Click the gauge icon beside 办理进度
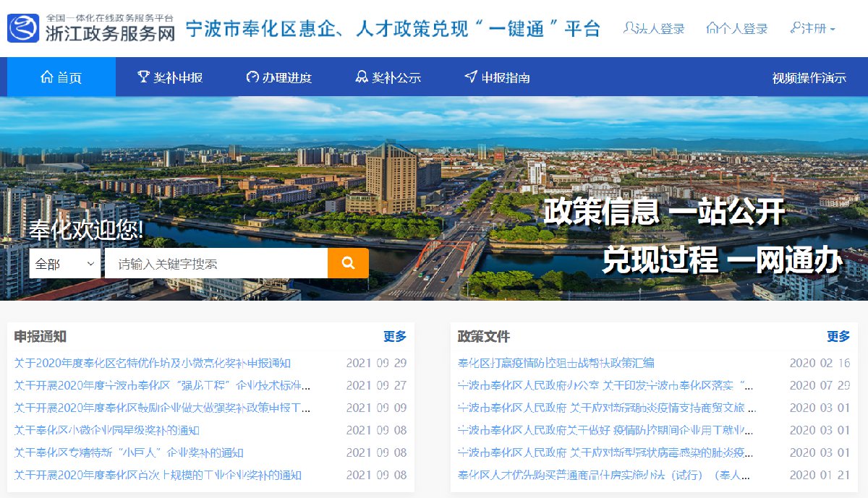Image resolution: width=868 pixels, height=498 pixels. pos(252,77)
